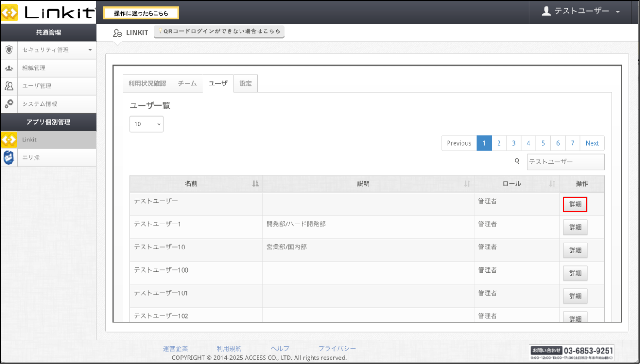Click the 名前 column header
Image resolution: width=640 pixels, height=364 pixels.
point(196,183)
